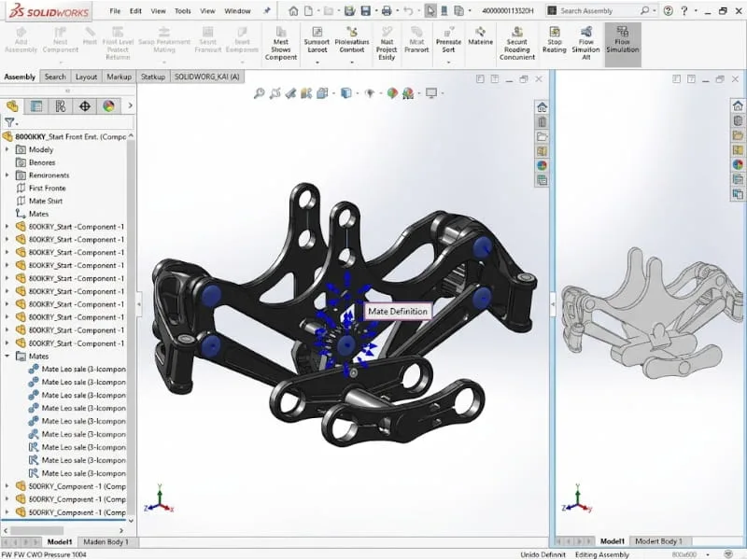Open the File menu
This screenshot has width=747, height=560.
pyautogui.click(x=115, y=11)
